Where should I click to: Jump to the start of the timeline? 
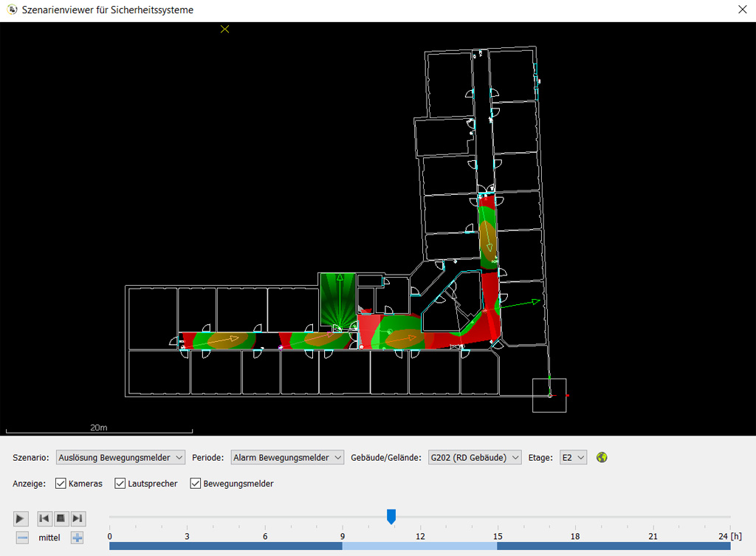(44, 518)
